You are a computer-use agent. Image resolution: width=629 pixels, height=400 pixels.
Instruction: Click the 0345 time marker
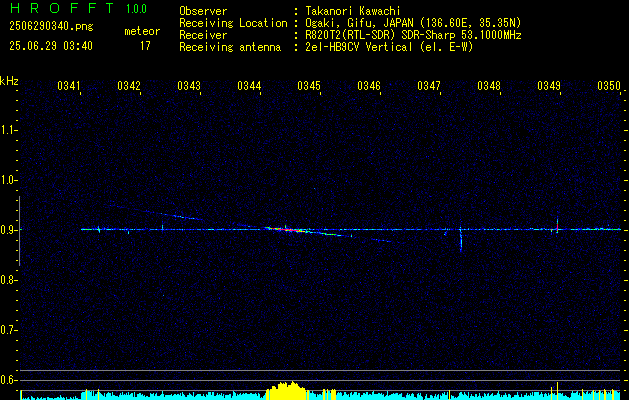tap(309, 86)
